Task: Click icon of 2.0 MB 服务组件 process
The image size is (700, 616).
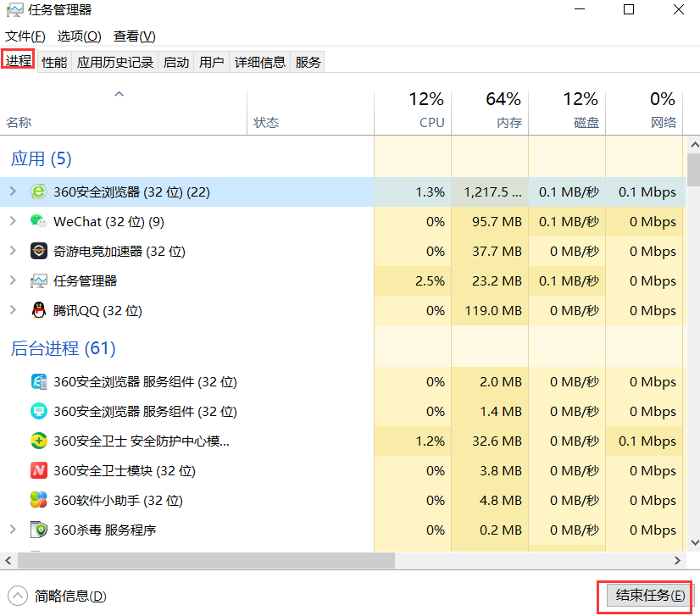Action: click(x=38, y=381)
